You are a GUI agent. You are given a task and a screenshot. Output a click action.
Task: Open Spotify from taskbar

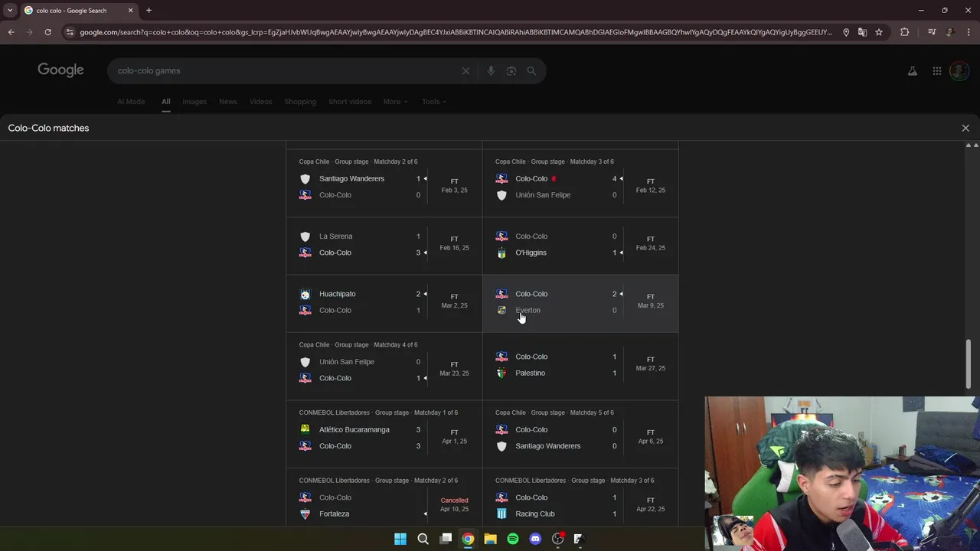513,539
